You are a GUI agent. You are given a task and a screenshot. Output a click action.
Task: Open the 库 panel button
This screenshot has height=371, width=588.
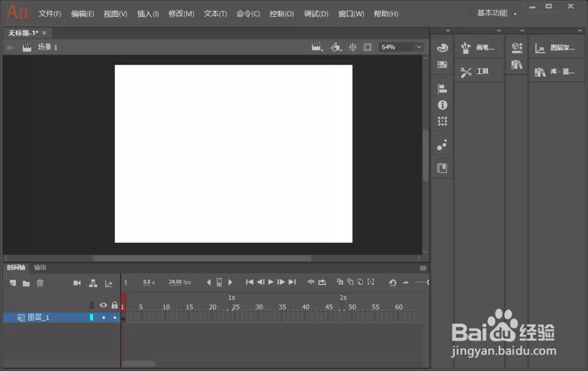[556, 71]
